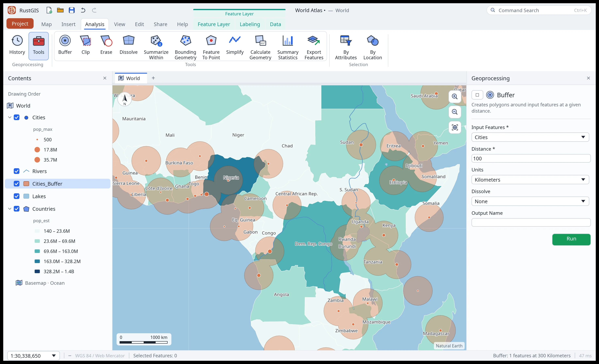Click the back square button beside the Buffer title

point(477,95)
